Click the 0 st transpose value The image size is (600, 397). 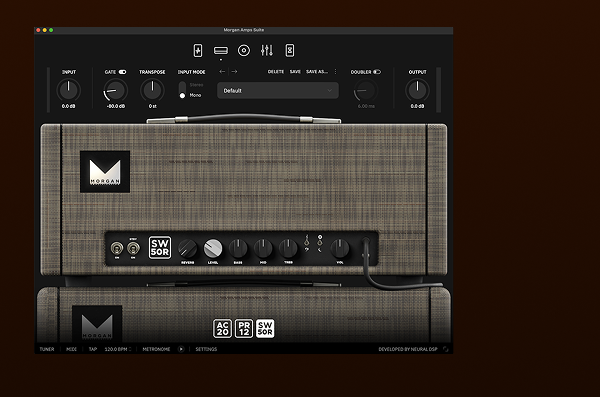(x=152, y=106)
